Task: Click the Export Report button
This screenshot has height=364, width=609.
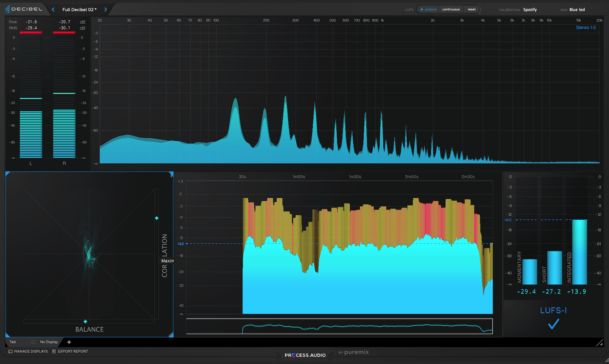Action: click(x=70, y=351)
